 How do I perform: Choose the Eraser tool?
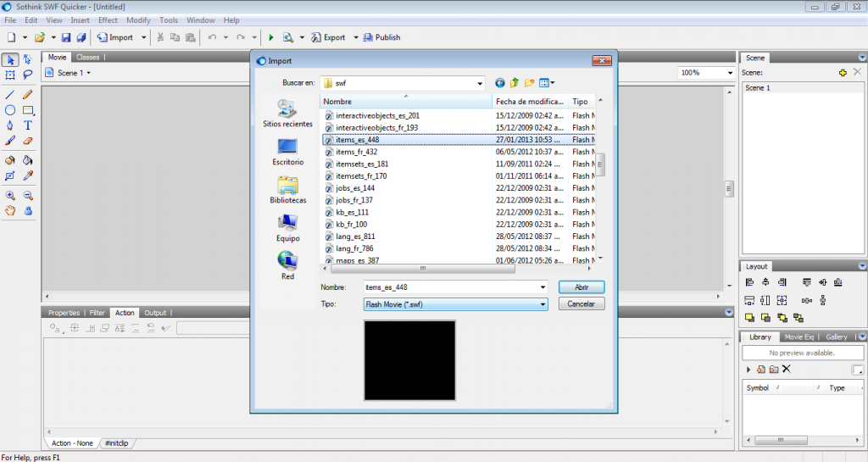click(28, 141)
